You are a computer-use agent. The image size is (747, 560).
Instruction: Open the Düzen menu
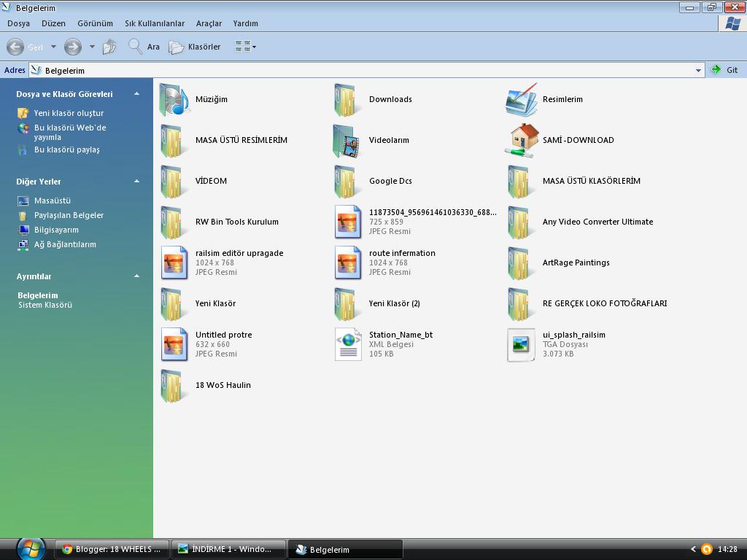53,23
